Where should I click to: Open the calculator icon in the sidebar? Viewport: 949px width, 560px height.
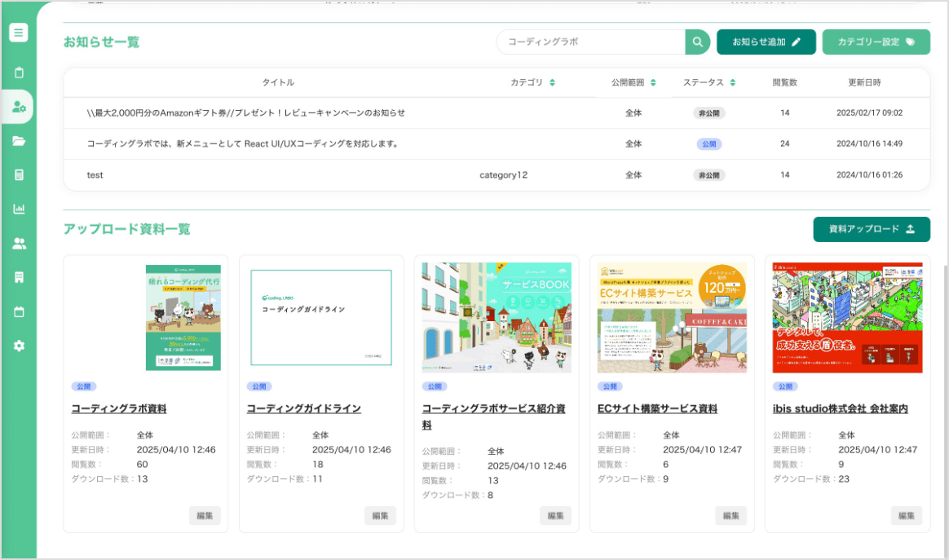pos(19,175)
